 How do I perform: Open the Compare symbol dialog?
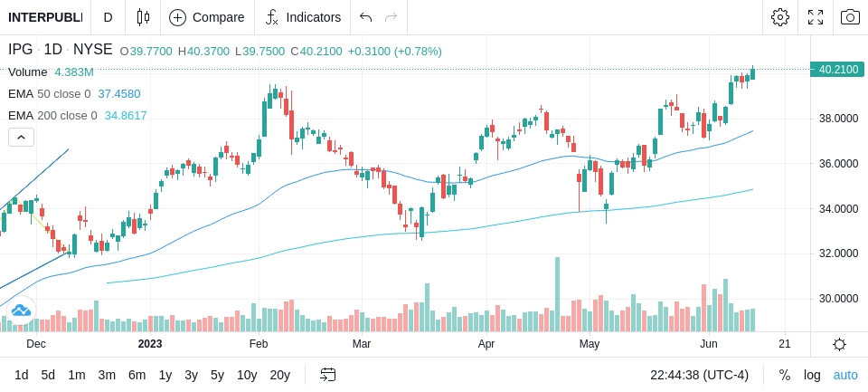(x=207, y=17)
